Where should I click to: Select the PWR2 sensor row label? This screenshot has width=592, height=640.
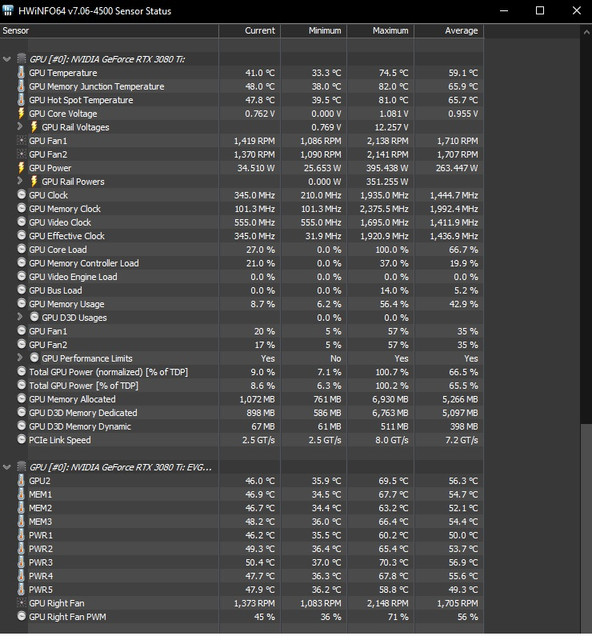point(40,549)
